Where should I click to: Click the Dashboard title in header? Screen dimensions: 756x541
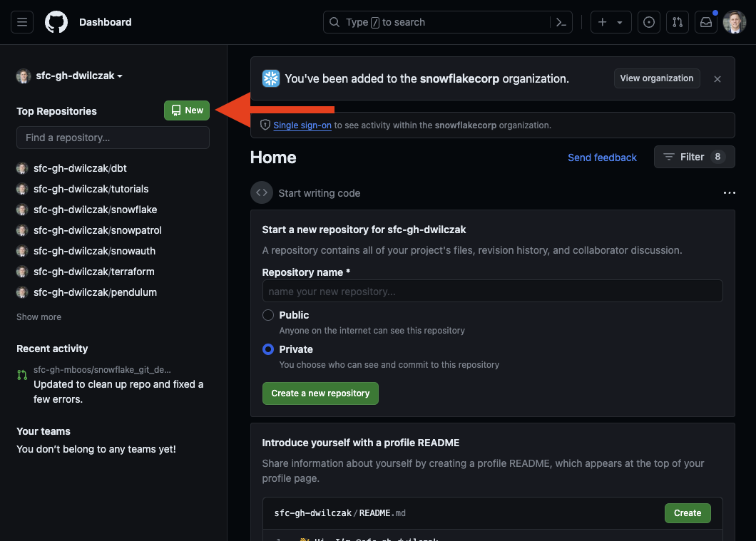pos(105,22)
